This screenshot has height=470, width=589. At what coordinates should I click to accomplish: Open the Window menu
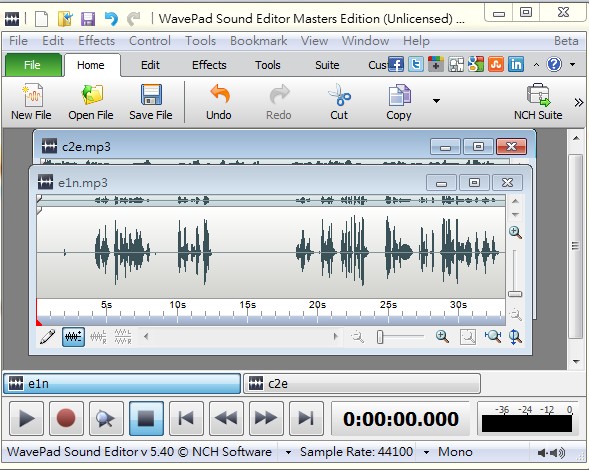pos(365,41)
